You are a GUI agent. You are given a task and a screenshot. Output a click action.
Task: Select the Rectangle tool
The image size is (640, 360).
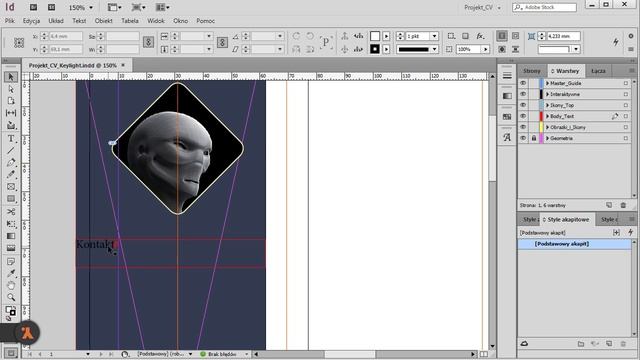[x=11, y=199]
